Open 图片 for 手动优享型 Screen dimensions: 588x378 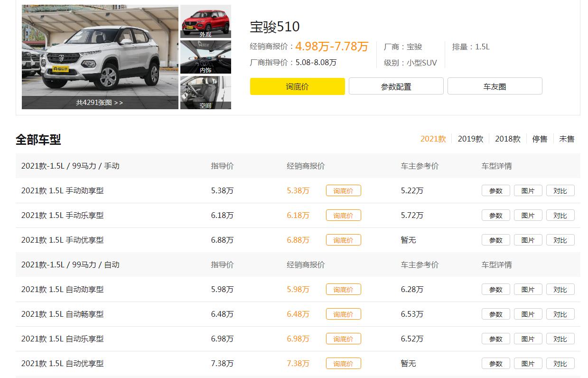click(x=528, y=240)
